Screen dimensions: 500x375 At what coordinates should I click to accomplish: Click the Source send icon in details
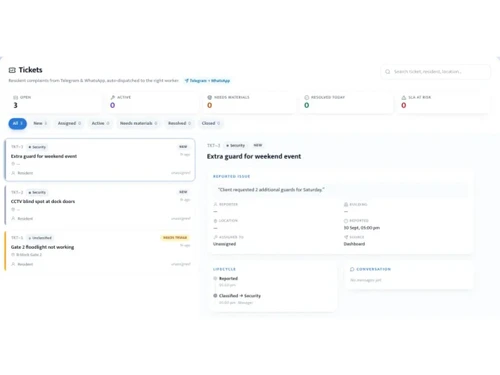[346, 237]
